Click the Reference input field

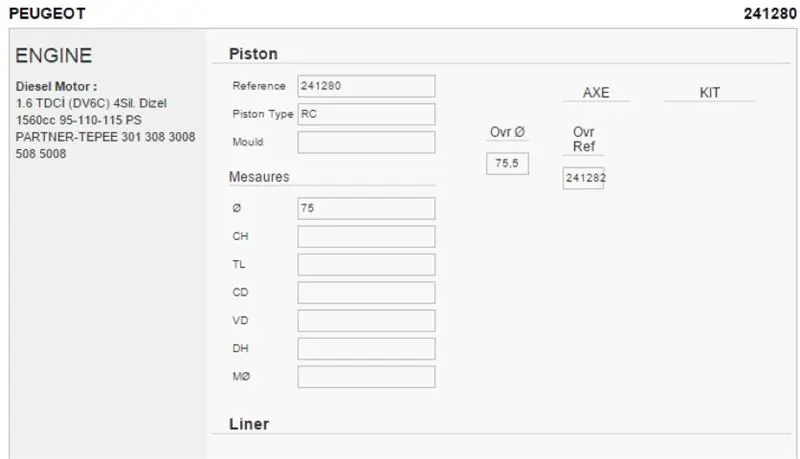[x=366, y=86]
